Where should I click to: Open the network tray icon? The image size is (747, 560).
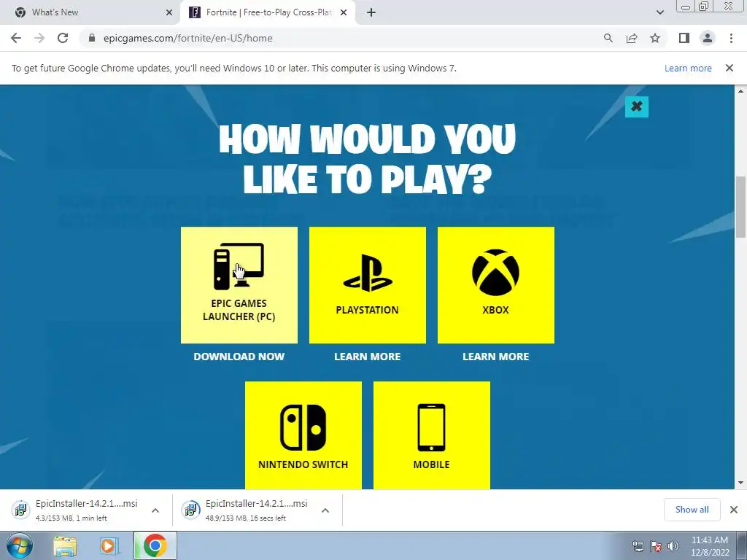tap(638, 546)
